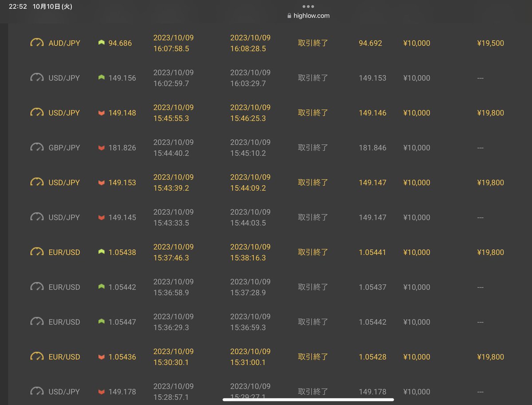Click closing rate 1.05437
532x405 pixels.
click(x=372, y=287)
